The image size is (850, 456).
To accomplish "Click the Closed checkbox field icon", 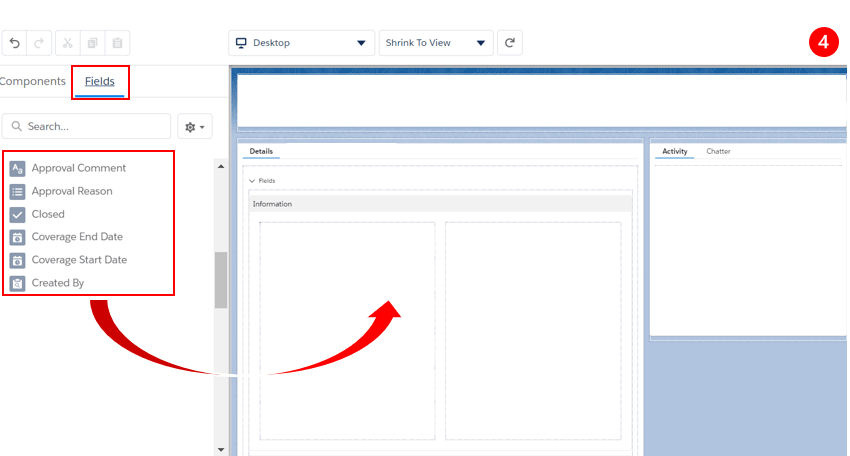I will coord(17,215).
